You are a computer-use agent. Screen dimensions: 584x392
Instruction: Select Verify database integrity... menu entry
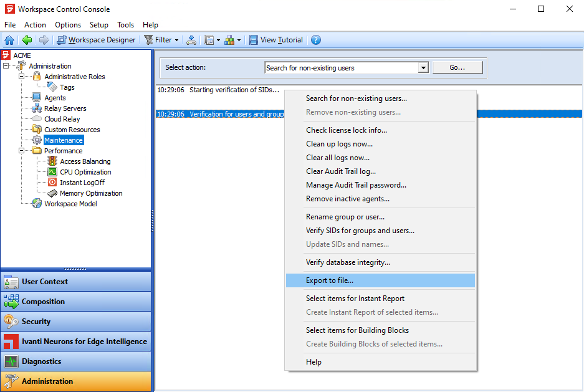click(x=348, y=262)
